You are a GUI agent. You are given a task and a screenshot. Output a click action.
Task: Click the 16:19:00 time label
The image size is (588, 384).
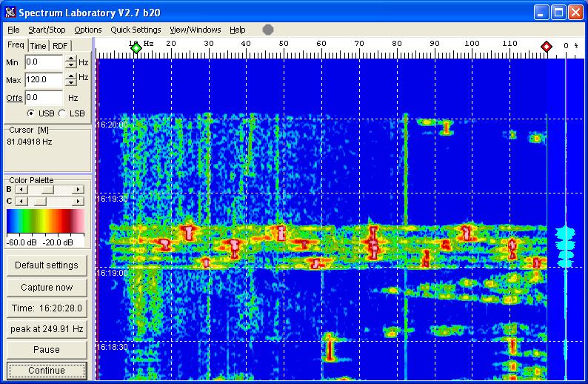click(112, 273)
